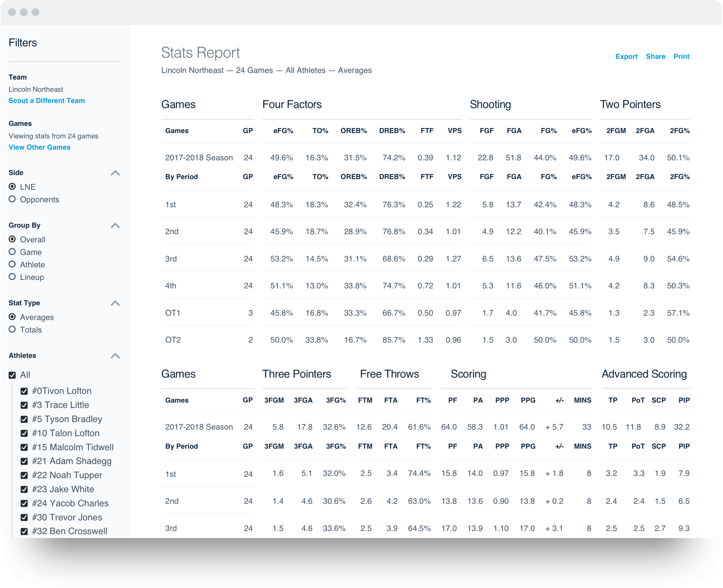
Task: Switch stat type to Totals
Action: click(13, 329)
